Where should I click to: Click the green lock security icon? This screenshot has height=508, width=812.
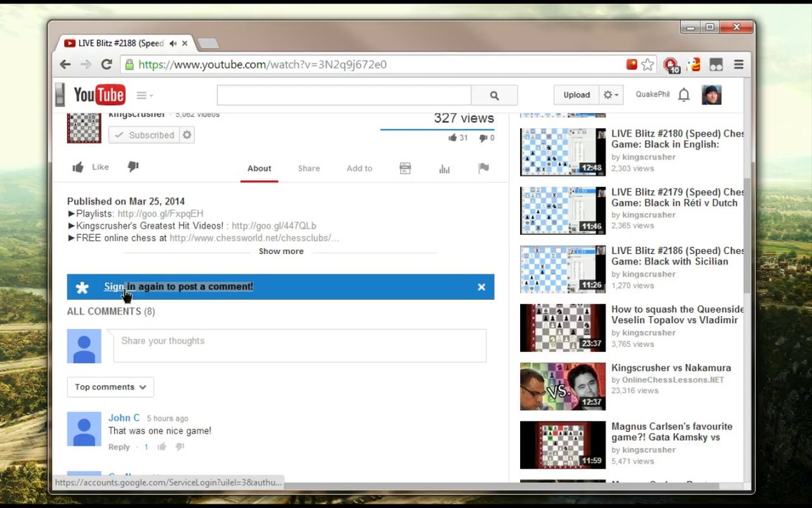pyautogui.click(x=130, y=64)
